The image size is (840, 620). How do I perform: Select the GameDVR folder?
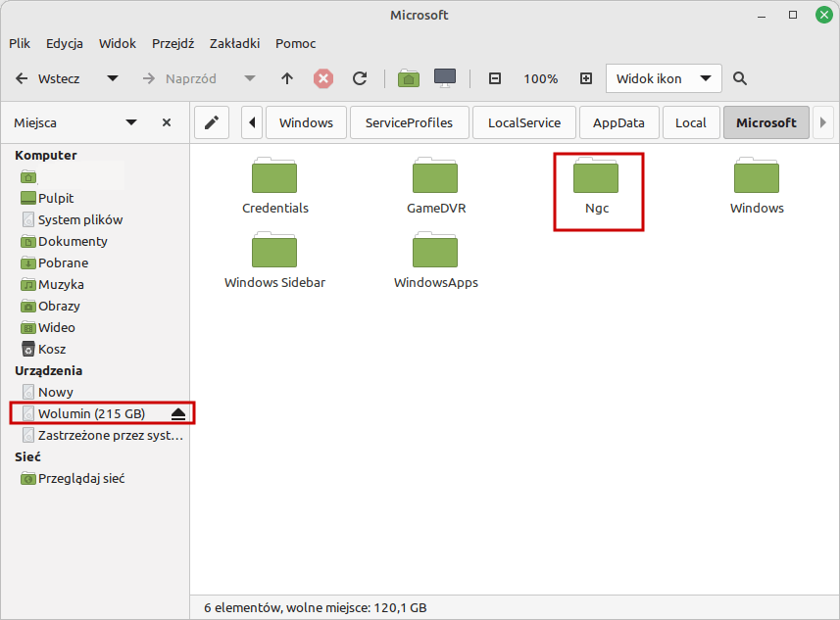click(x=435, y=186)
